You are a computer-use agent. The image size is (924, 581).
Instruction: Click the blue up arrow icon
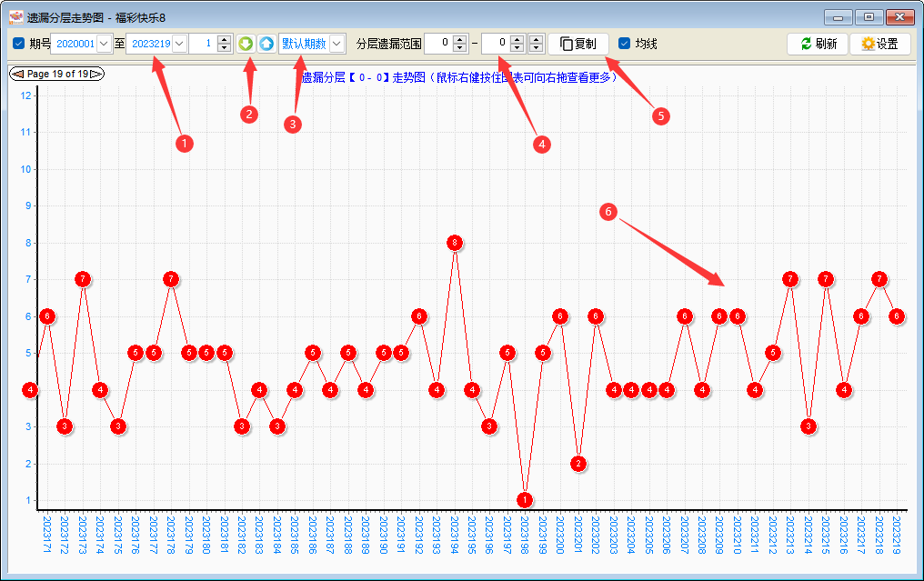(x=266, y=44)
